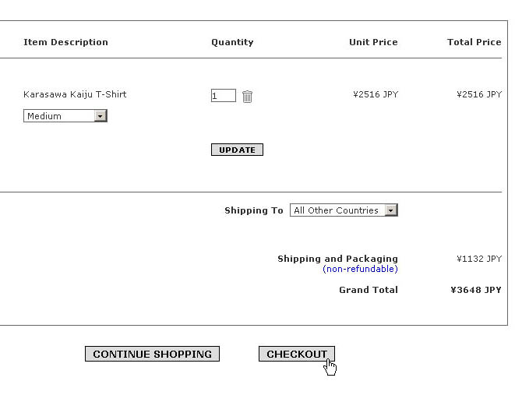The image size is (515, 420).
Task: Proceed with the CHECKOUT button
Action: pos(297,354)
